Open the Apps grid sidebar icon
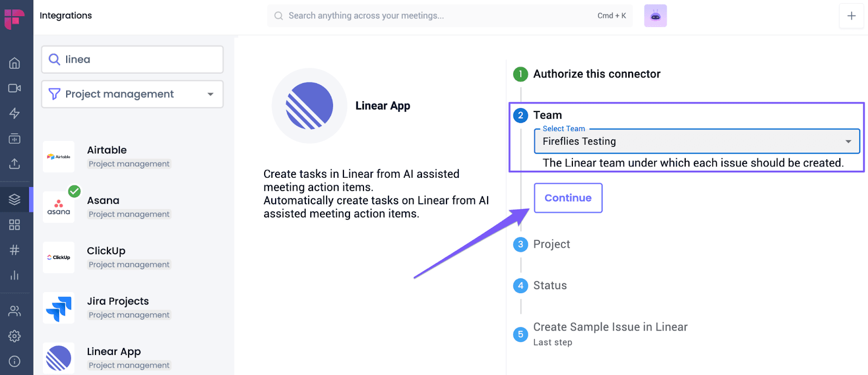Screen dimensions: 868x375 click(x=15, y=224)
